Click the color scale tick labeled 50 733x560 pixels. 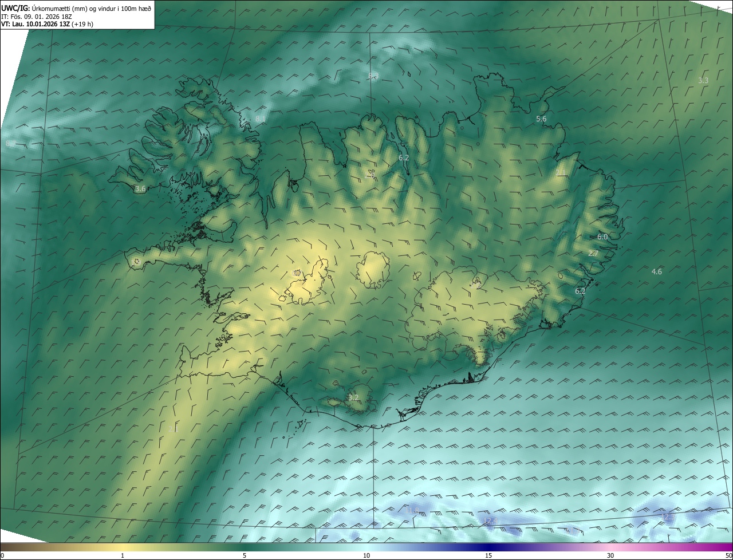728,555
